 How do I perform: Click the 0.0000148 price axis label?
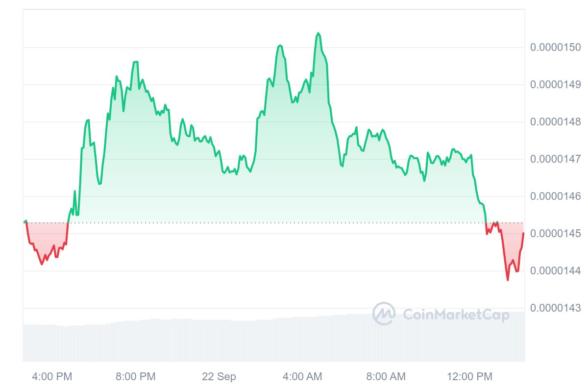tap(556, 122)
